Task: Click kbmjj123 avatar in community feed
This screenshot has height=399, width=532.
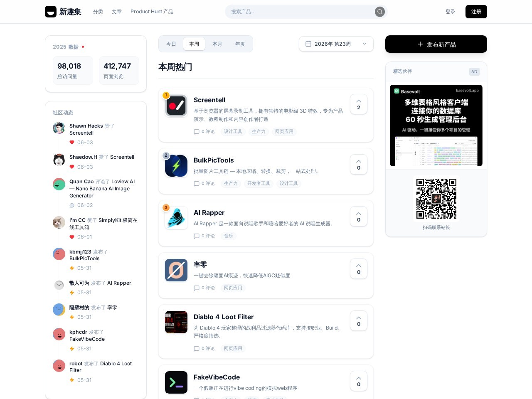Action: click(59, 254)
